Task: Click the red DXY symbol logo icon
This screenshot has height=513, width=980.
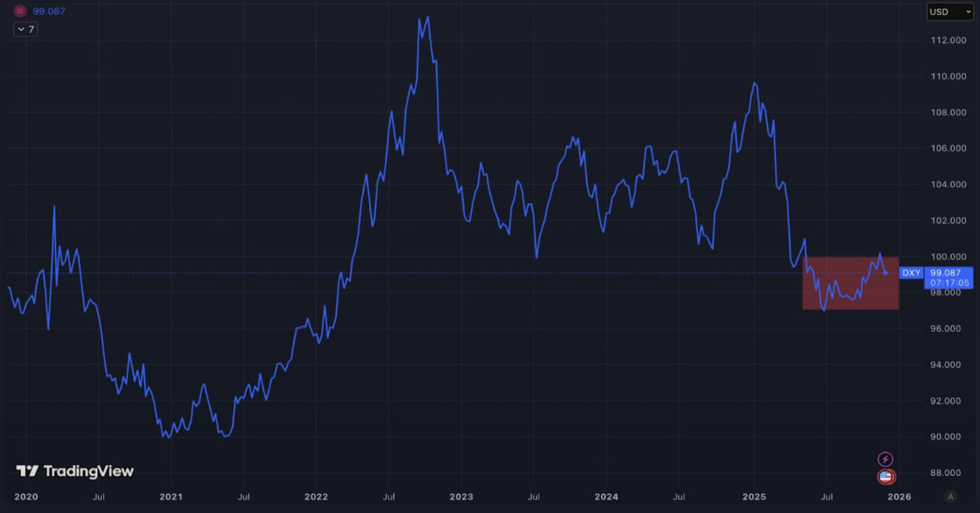Action: pyautogui.click(x=20, y=11)
